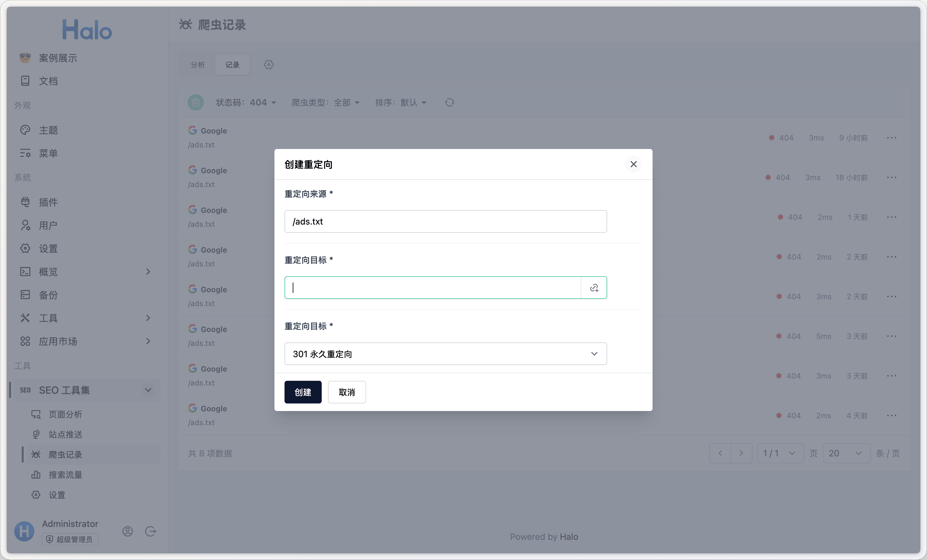
Task: Click gear settings icon beside 记录 tab
Action: point(269,65)
